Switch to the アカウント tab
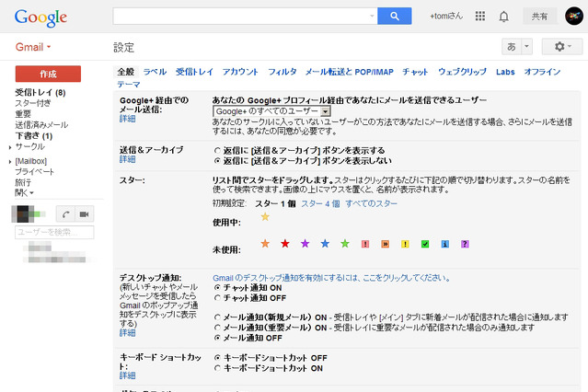Viewport: 588px width, 392px height. point(240,72)
